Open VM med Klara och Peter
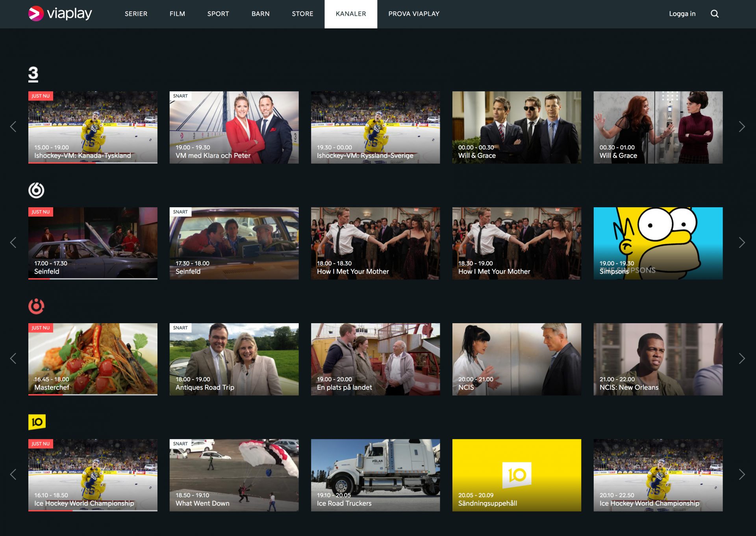The image size is (756, 536). pyautogui.click(x=234, y=127)
